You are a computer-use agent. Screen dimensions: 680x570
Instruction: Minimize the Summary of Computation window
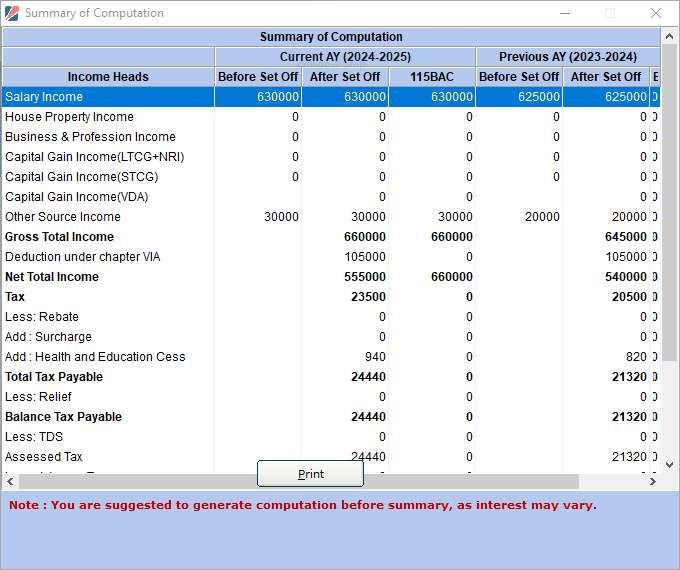[x=565, y=13]
